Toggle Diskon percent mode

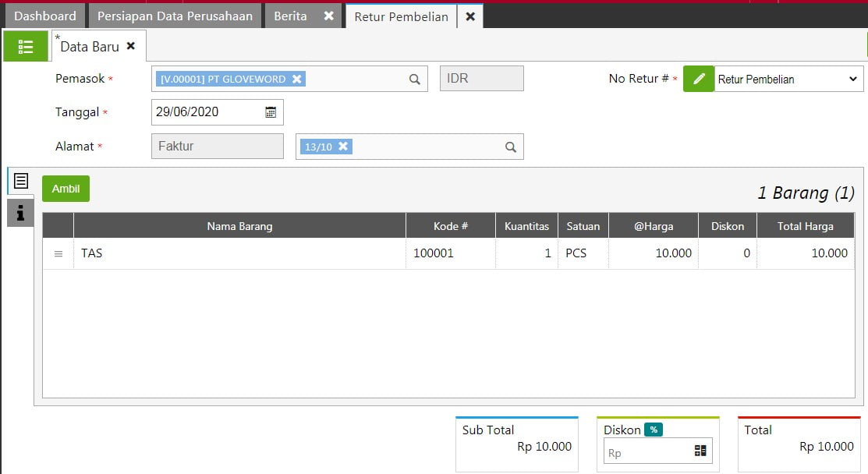pyautogui.click(x=654, y=430)
